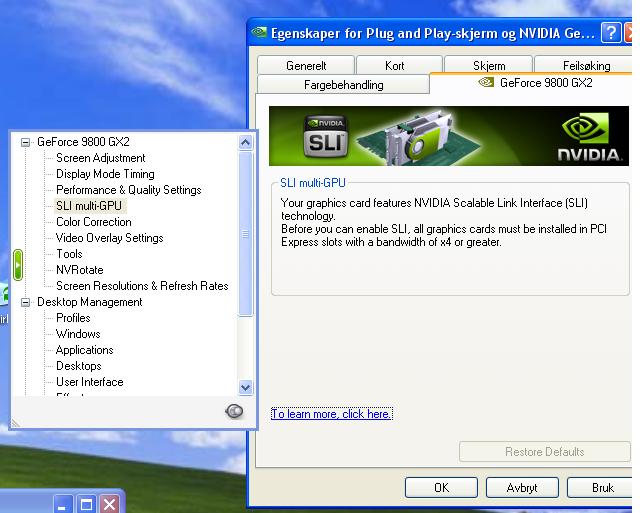Maximize the background window at bottom
Image resolution: width=640 pixels, height=513 pixels.
[86, 505]
